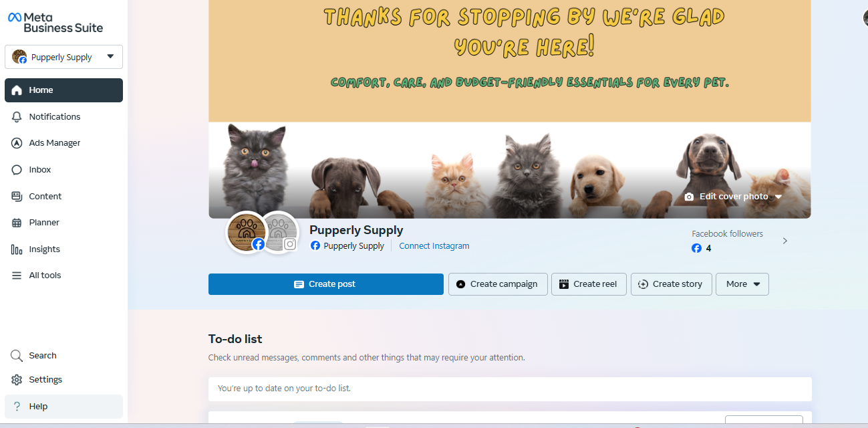Open Settings gear in sidebar
This screenshot has width=868, height=428.
coord(17,380)
